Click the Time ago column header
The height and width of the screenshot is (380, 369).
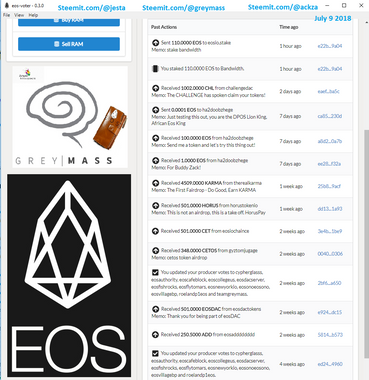[x=289, y=27]
